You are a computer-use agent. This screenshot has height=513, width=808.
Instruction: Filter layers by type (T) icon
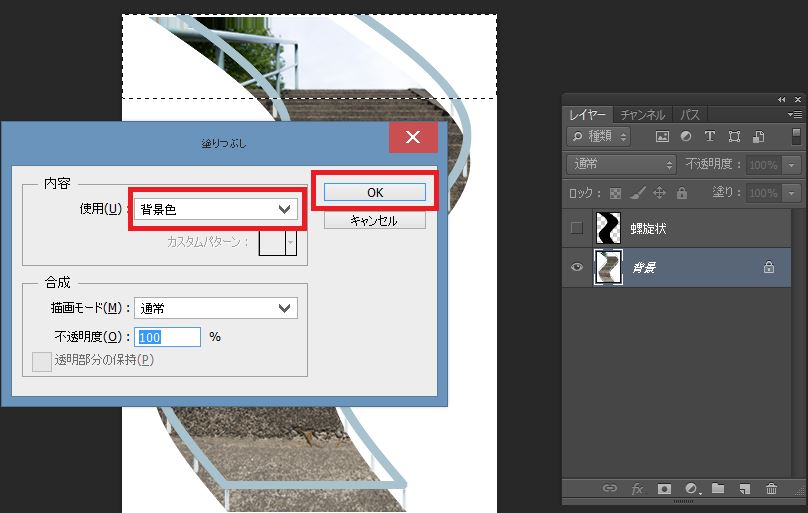pos(710,136)
